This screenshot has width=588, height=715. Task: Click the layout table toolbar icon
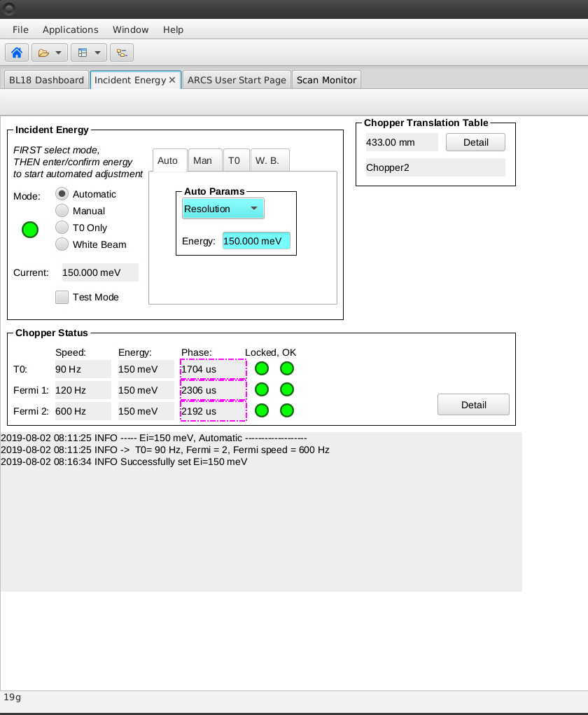tap(83, 53)
